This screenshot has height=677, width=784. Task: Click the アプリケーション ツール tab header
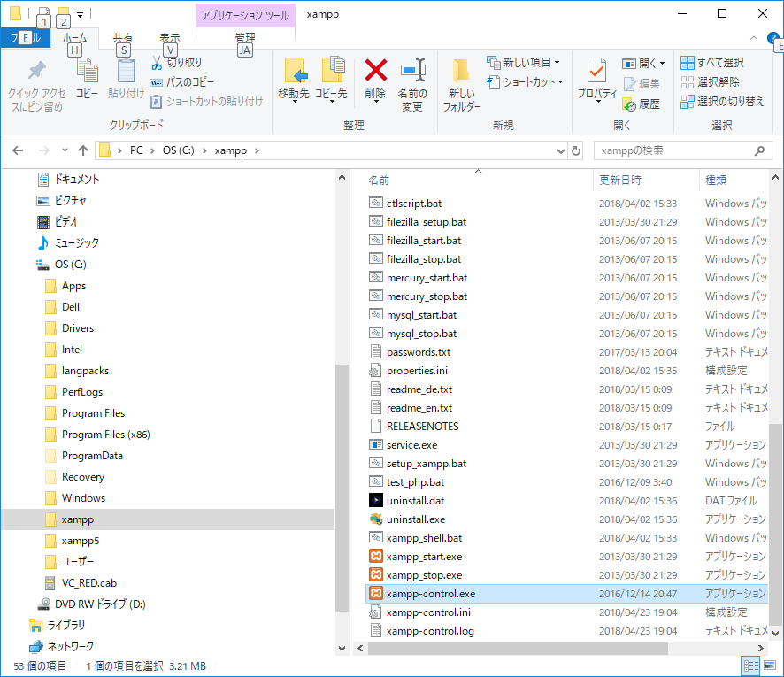click(245, 16)
